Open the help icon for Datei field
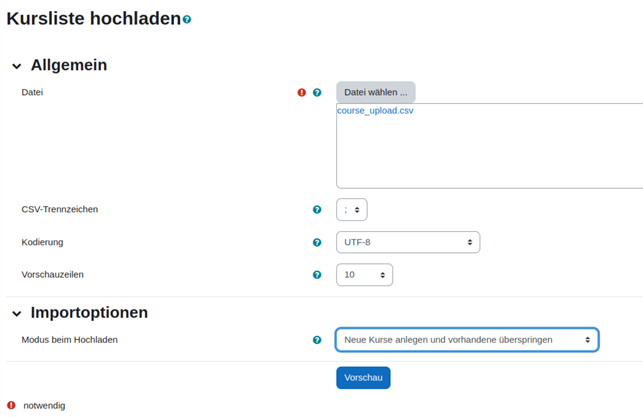This screenshot has width=643, height=417. 317,93
